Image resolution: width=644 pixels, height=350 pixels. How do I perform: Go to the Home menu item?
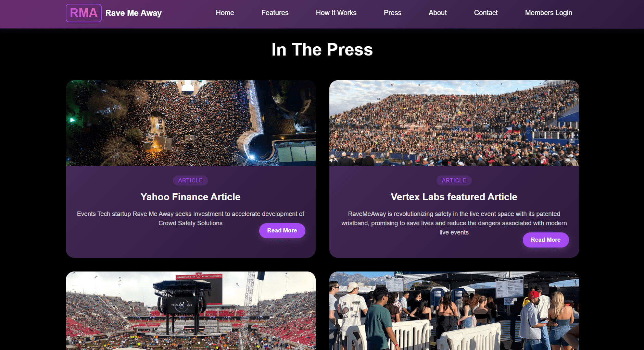tap(225, 13)
